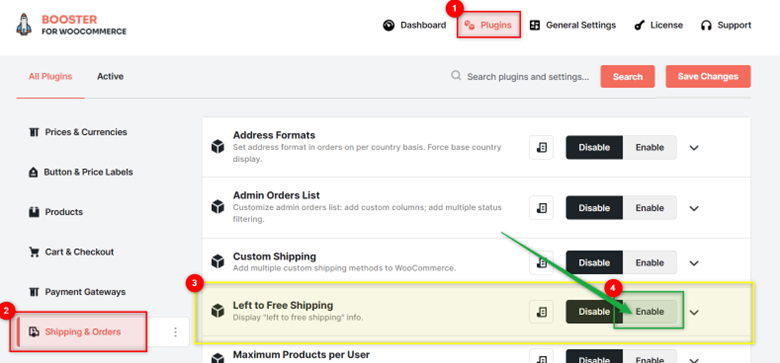The height and width of the screenshot is (363, 780).
Task: Click the Save Changes button
Action: pyautogui.click(x=708, y=77)
